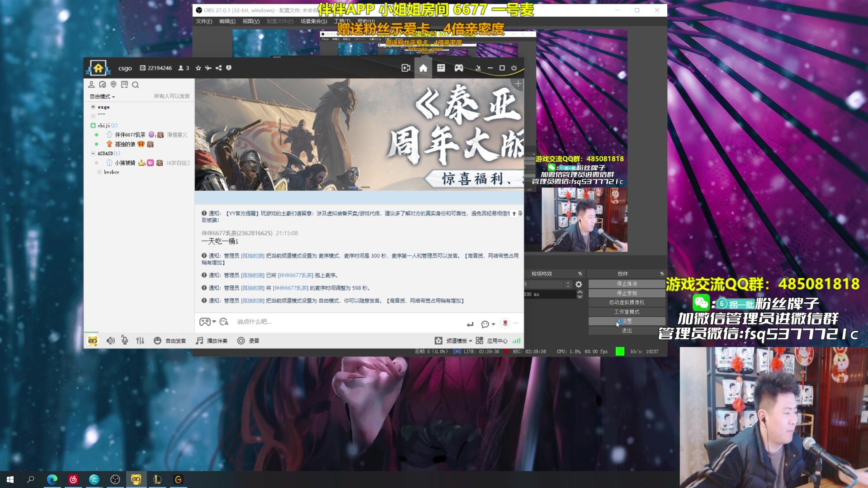Open the chat bubble dropdown in chat input
The image size is (868, 488).
click(x=488, y=324)
